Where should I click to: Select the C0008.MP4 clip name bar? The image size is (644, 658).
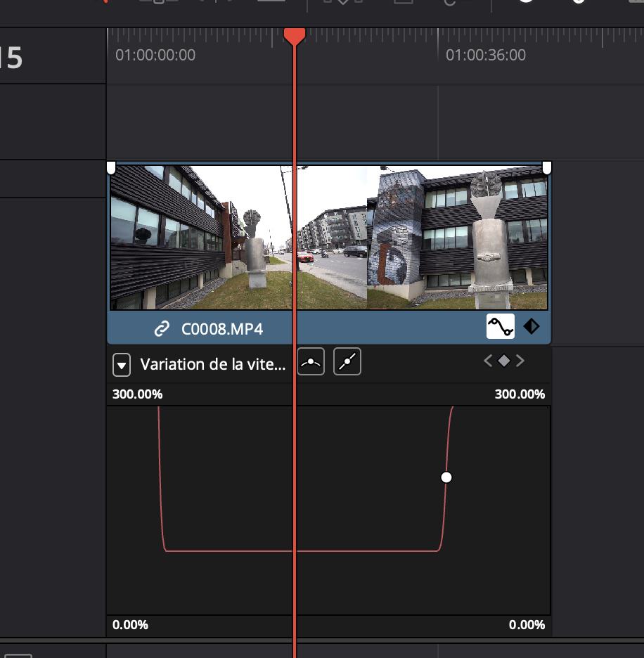point(221,328)
